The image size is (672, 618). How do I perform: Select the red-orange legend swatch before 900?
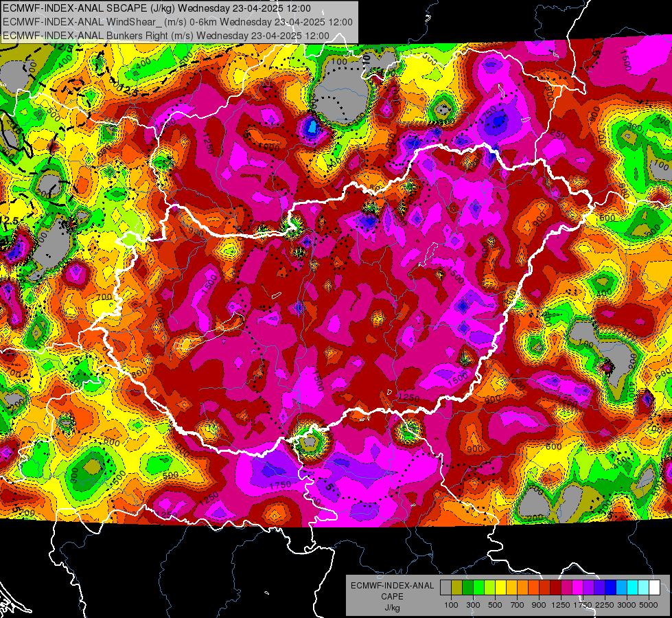(x=533, y=587)
